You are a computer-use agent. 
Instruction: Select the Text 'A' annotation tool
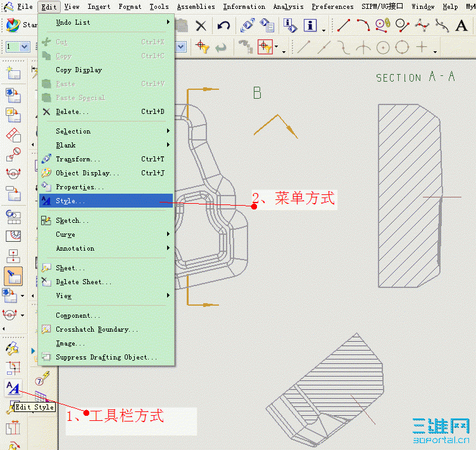(461, 25)
